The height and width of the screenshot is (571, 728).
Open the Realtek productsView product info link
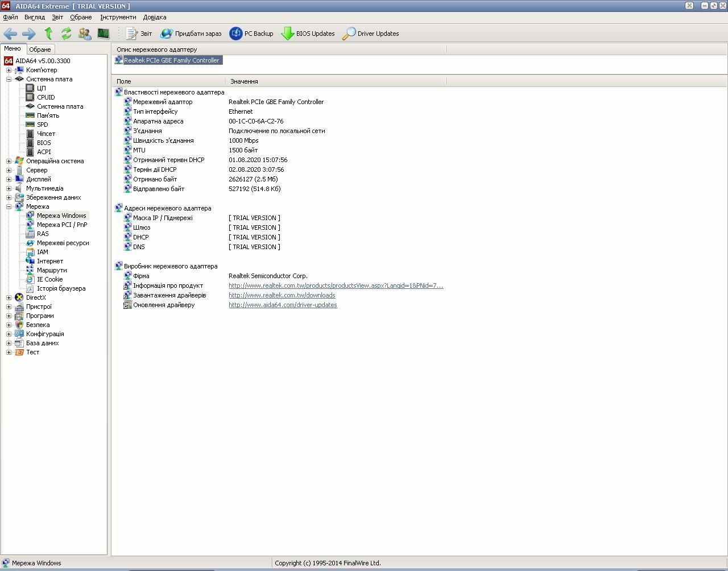(336, 285)
